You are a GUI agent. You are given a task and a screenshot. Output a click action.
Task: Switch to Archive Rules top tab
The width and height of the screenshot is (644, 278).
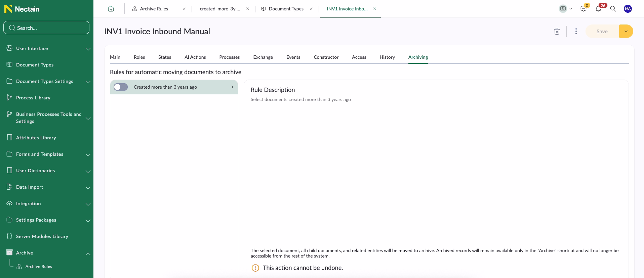154,9
